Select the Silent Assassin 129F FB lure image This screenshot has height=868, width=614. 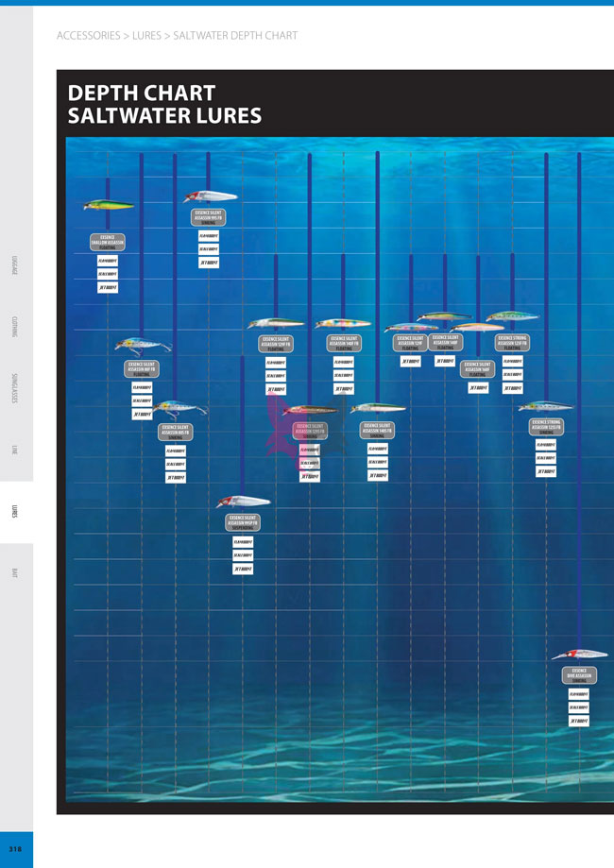(x=276, y=324)
